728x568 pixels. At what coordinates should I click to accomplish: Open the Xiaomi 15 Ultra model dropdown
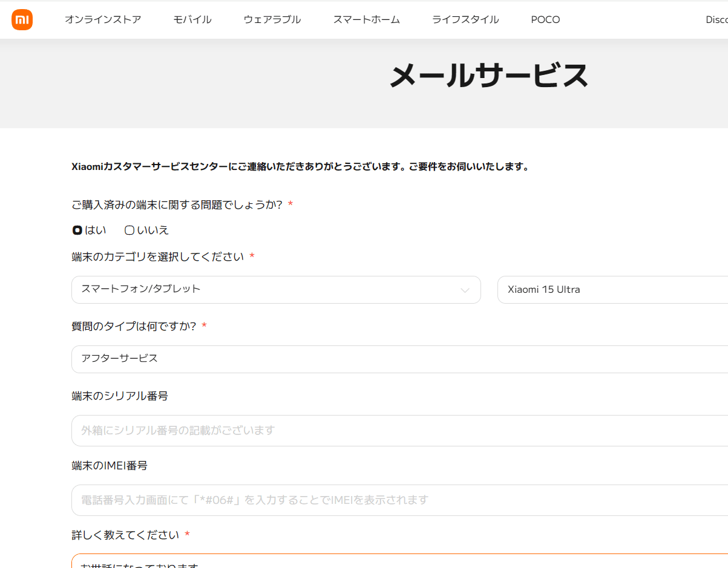point(612,290)
